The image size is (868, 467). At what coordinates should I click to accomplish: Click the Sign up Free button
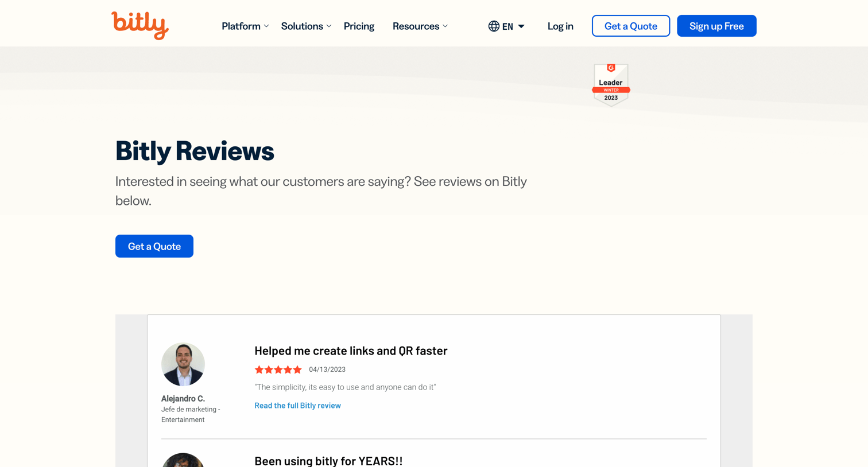[716, 26]
